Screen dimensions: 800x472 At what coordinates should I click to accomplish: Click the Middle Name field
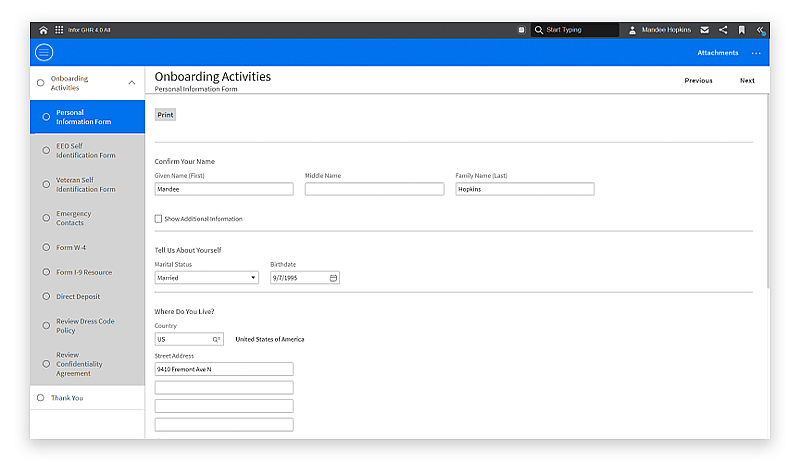tap(374, 189)
